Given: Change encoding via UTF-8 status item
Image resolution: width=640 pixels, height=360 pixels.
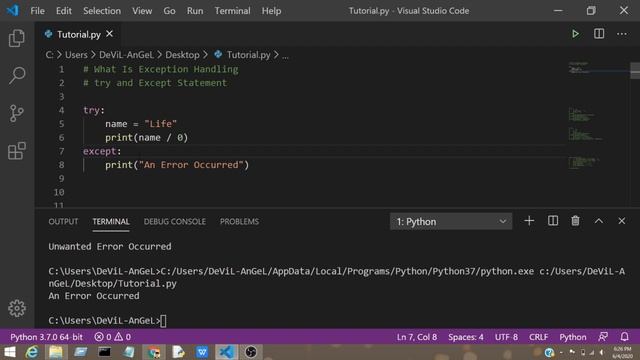Looking at the screenshot, I should [506, 337].
